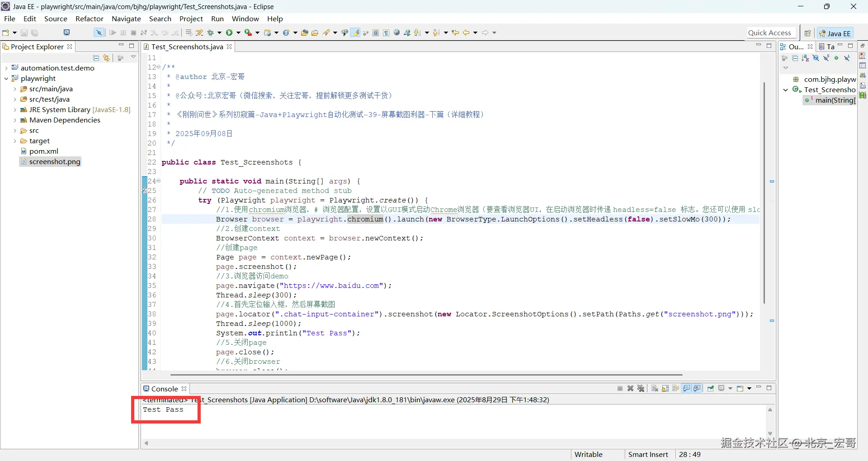This screenshot has width=868, height=461.
Task: Click the Clear Console icon
Action: click(655, 388)
